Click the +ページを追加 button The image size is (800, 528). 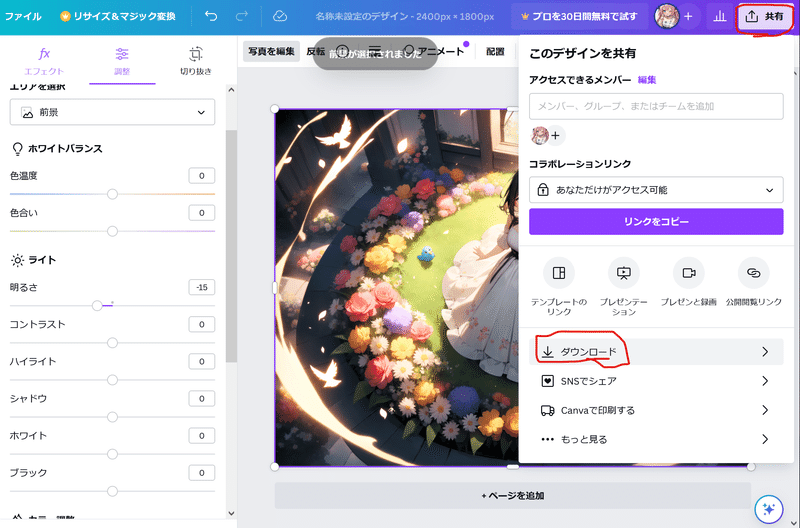(x=513, y=495)
